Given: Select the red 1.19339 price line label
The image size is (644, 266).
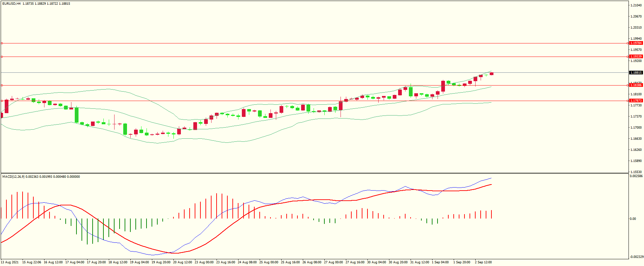Looking at the screenshot, I should [x=636, y=57].
